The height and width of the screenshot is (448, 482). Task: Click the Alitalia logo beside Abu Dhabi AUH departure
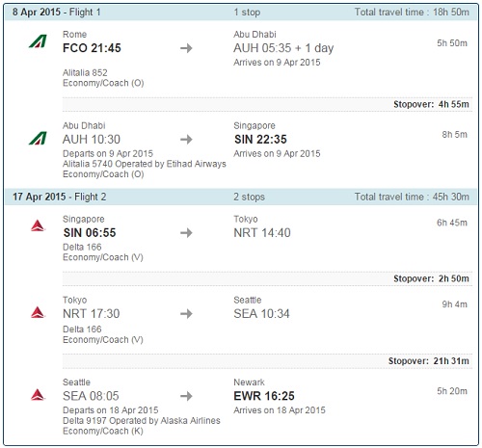tap(38, 138)
